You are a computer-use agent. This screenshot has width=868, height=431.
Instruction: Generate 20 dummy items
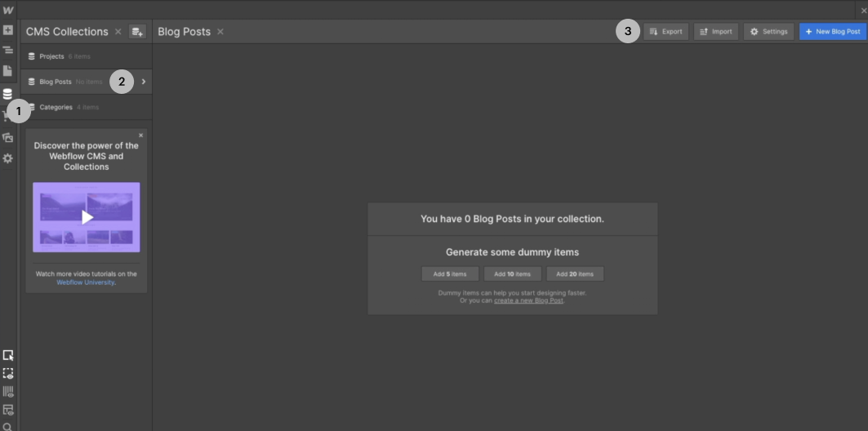pyautogui.click(x=575, y=274)
